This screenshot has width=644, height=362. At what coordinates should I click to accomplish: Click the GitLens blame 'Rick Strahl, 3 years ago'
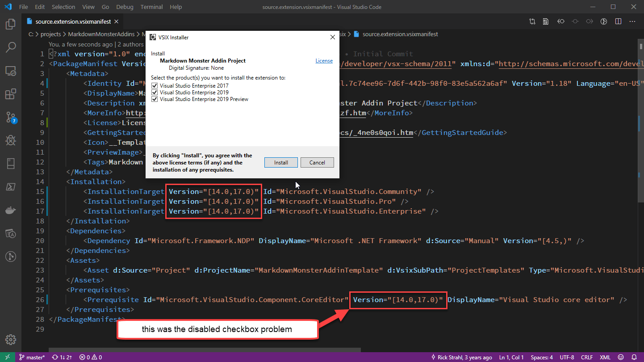[x=461, y=357]
